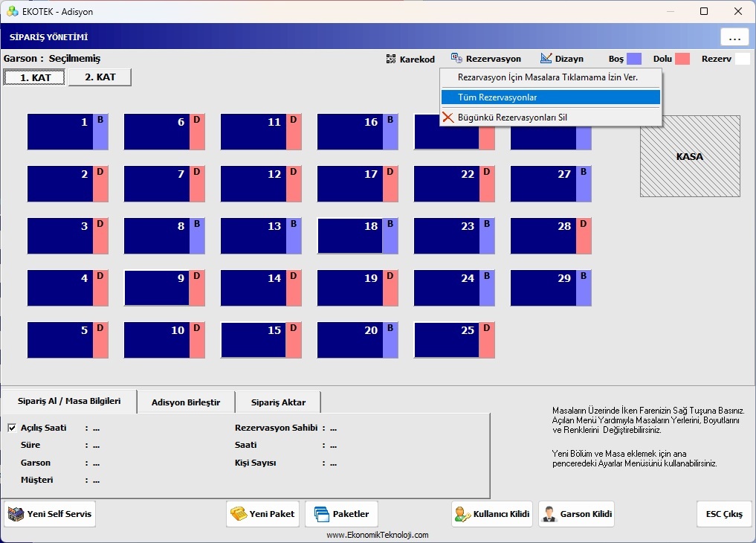Image resolution: width=756 pixels, height=543 pixels.
Task: Click the ESC Çıkış exit button
Action: coord(724,514)
